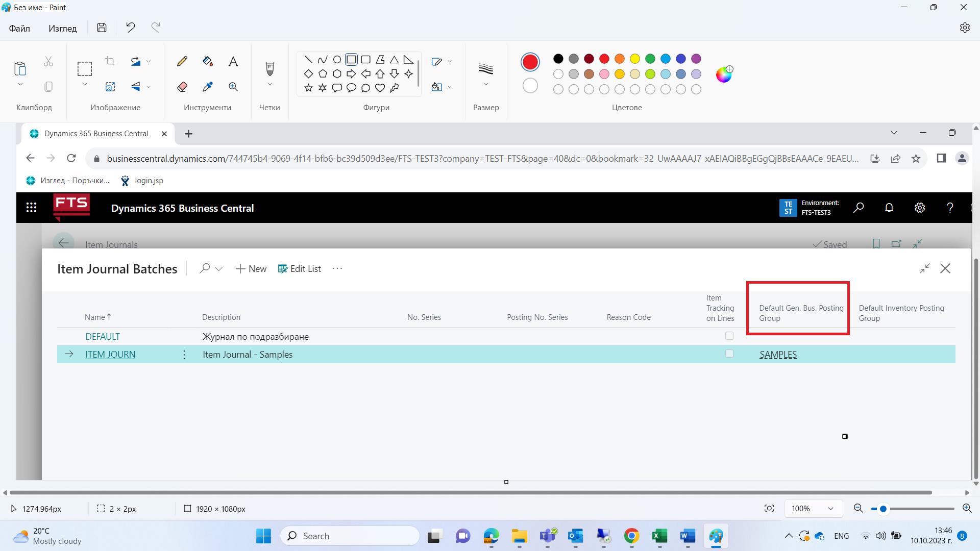Viewport: 980px width, 551px height.
Task: Click the Dynamics 365 Business Central tab
Action: coord(96,133)
